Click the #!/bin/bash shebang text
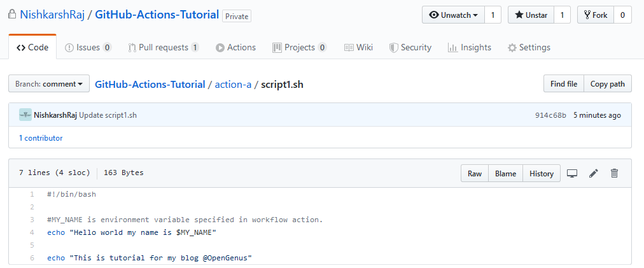Image resolution: width=644 pixels, height=268 pixels. [x=71, y=194]
